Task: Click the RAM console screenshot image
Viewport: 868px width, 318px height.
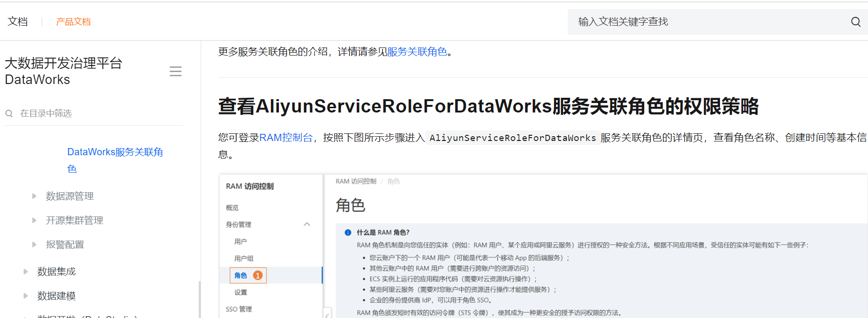Action: 543,246
